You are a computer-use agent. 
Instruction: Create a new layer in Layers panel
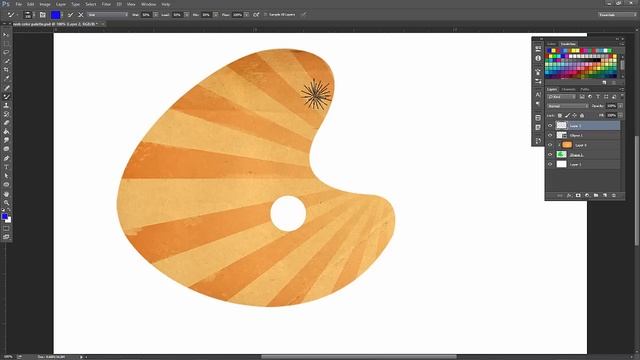(x=605, y=196)
